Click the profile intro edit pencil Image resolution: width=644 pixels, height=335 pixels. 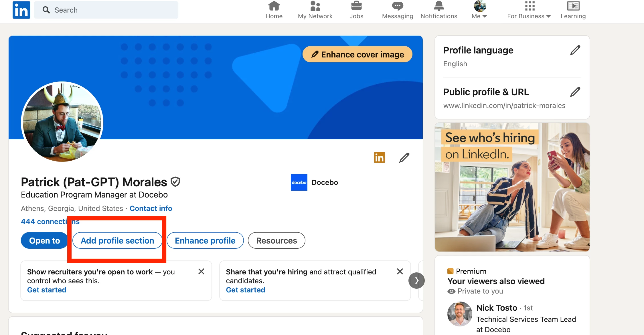point(404,157)
